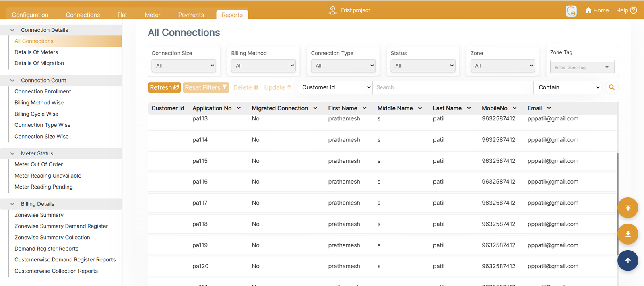The height and width of the screenshot is (286, 644).
Task: Open Meter Out Of Order report
Action: [x=39, y=164]
